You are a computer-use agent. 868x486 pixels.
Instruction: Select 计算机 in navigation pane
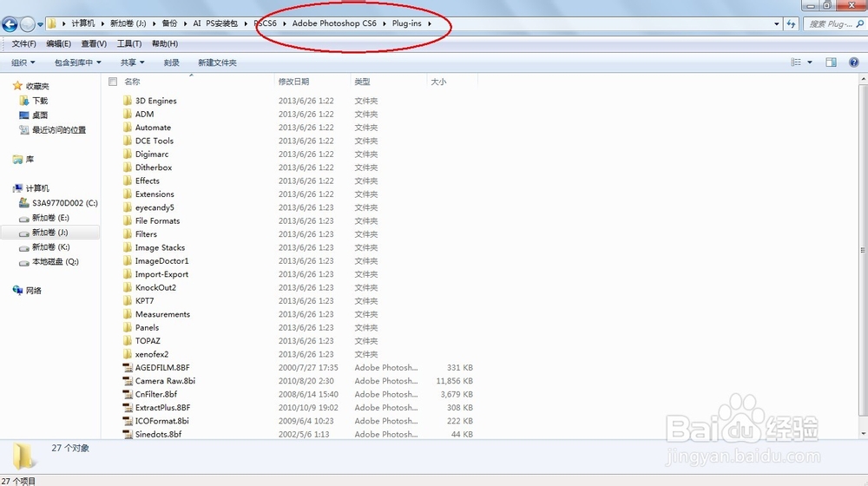tap(37, 188)
